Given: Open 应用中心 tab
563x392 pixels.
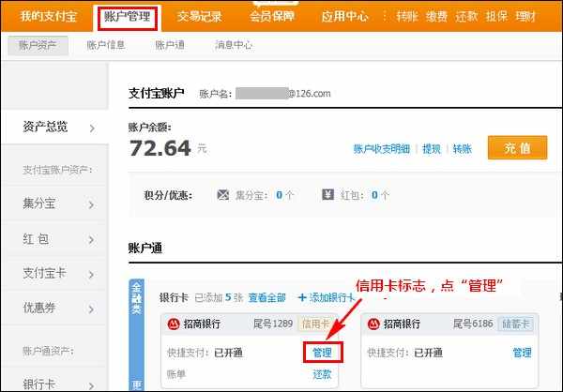Looking at the screenshot, I should [344, 17].
